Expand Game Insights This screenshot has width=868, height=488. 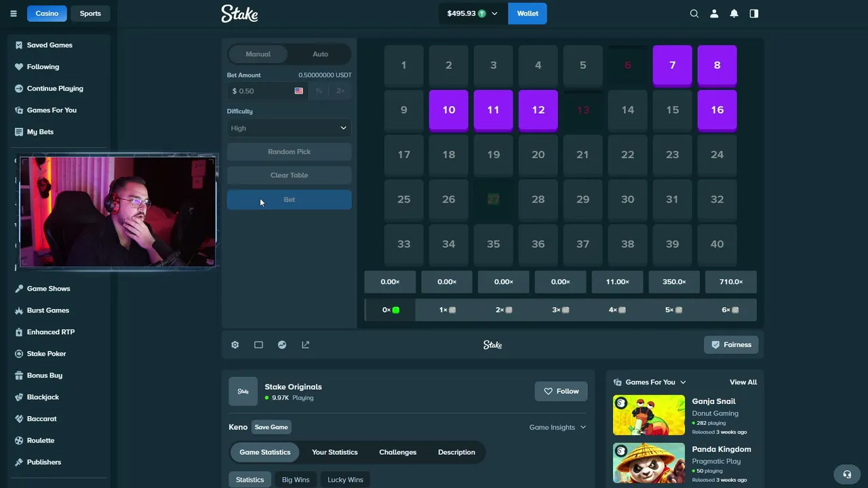(557, 428)
